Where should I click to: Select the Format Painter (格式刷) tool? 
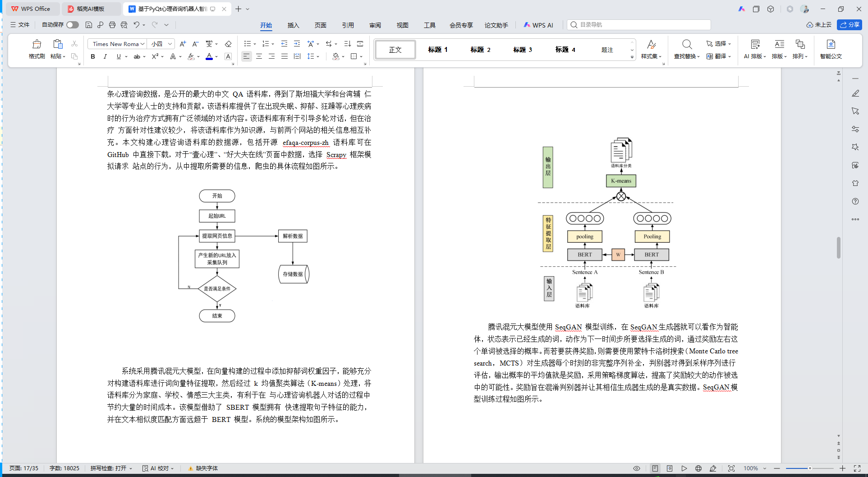37,49
